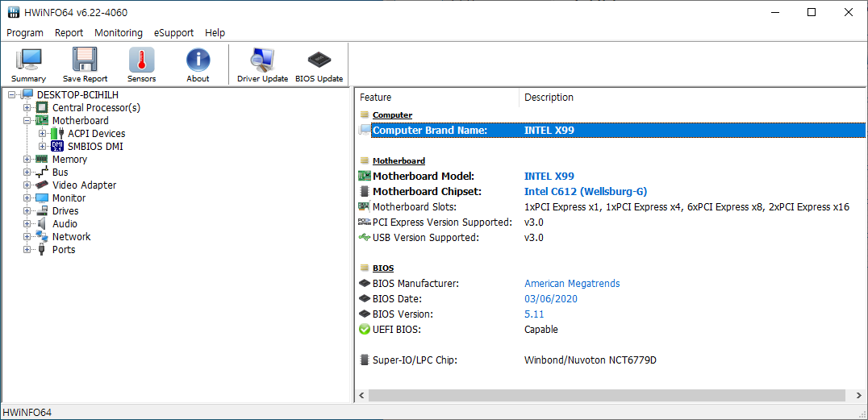Click the Network tree icon
Image resolution: width=868 pixels, height=420 pixels.
coord(41,236)
